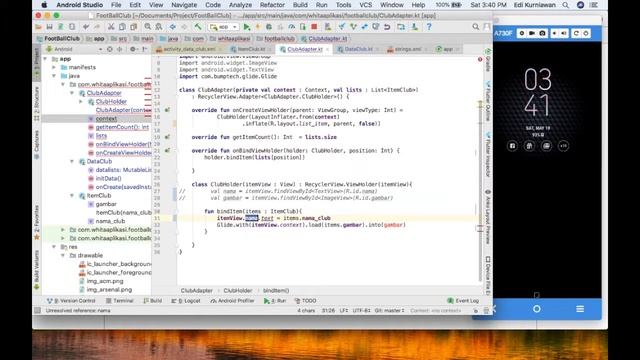This screenshot has height=360, width=640.
Task: Switch to DataClub.kt editor tab
Action: 358,49
